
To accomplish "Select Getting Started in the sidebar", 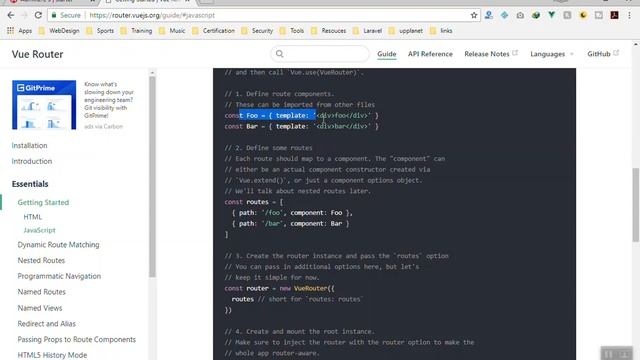I will (43, 202).
